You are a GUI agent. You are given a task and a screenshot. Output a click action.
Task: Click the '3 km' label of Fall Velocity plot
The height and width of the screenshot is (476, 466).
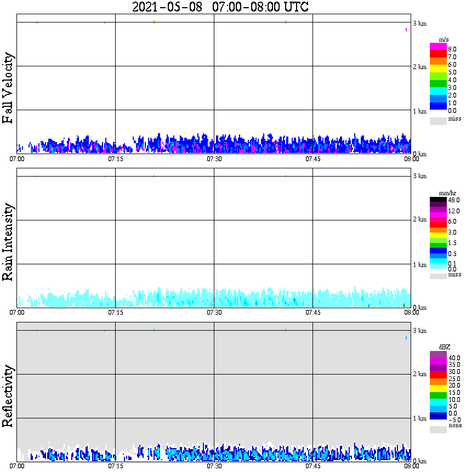coord(420,24)
